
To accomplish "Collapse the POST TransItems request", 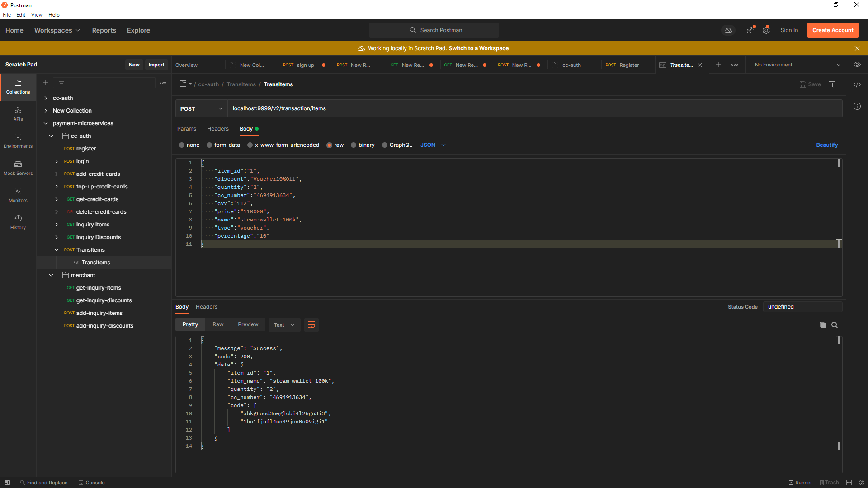I will 57,250.
